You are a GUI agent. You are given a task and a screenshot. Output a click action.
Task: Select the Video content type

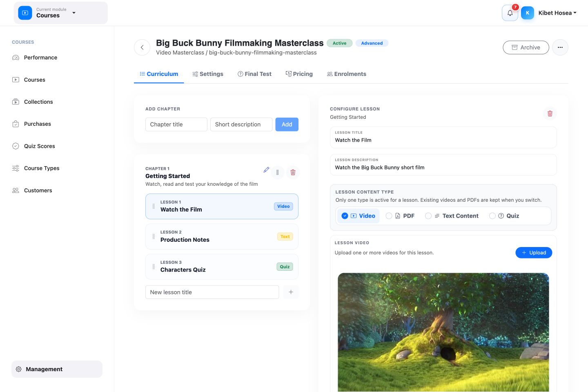click(x=358, y=216)
